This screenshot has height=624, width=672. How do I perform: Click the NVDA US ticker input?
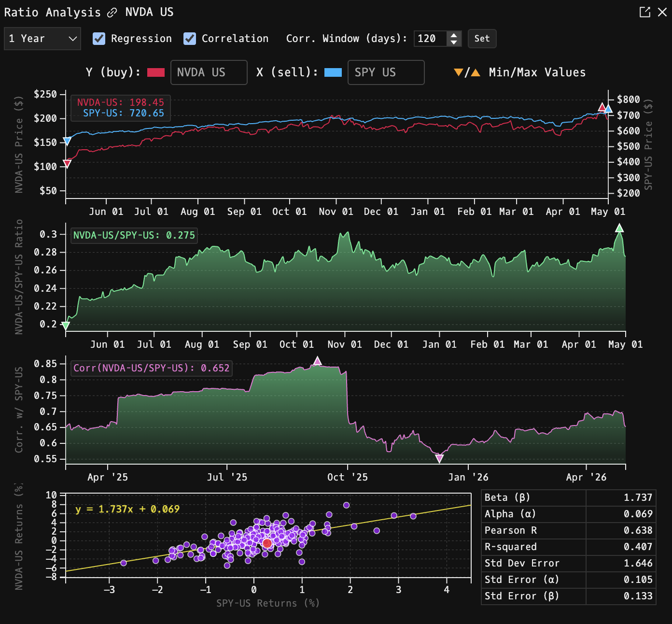(x=209, y=72)
